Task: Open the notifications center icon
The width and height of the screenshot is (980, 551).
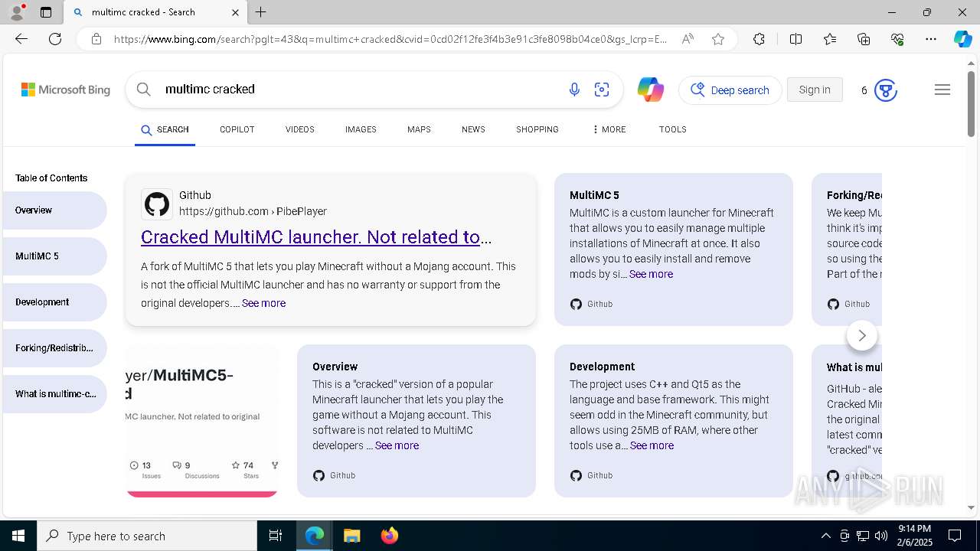Action: pyautogui.click(x=955, y=536)
